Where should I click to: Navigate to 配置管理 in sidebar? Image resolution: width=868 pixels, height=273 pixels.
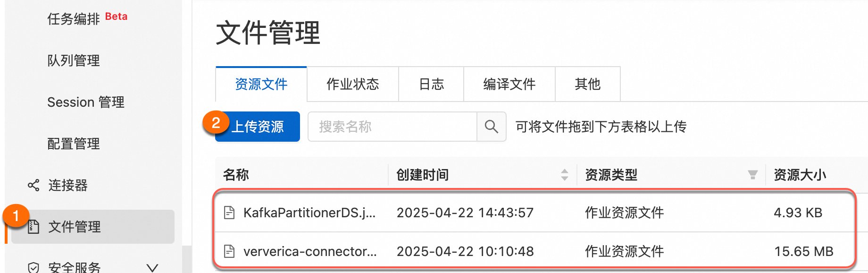(74, 144)
